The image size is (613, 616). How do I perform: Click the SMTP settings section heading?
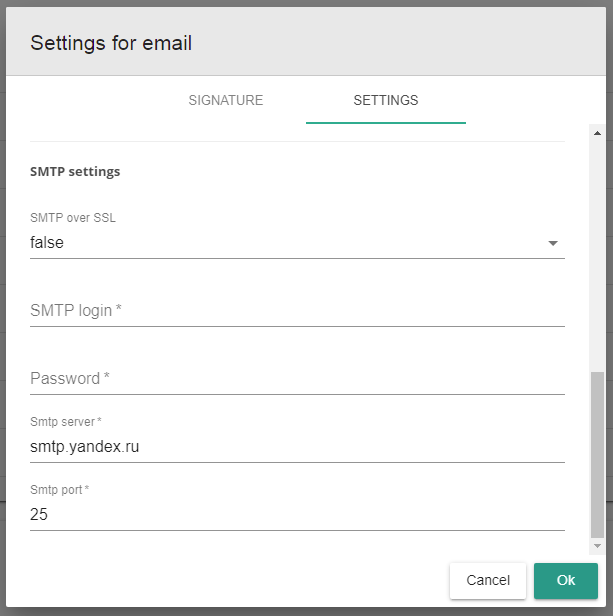(x=75, y=172)
